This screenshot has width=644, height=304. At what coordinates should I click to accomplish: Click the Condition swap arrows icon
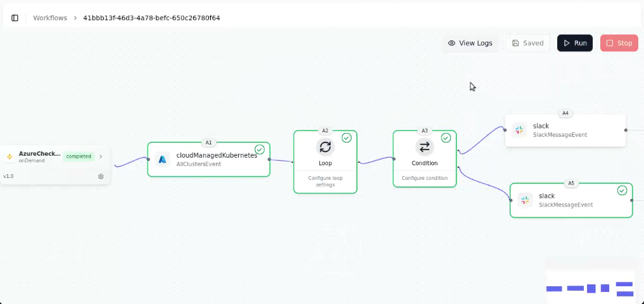click(425, 147)
